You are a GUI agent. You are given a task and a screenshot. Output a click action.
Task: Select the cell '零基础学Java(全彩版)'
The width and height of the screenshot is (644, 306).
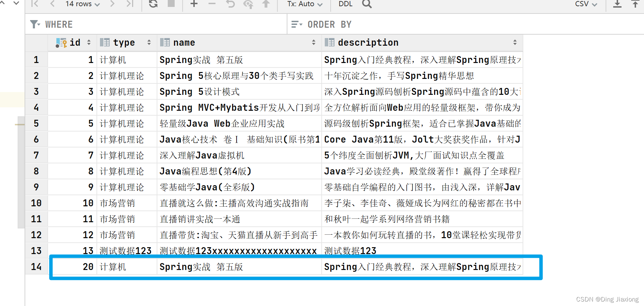click(x=239, y=187)
